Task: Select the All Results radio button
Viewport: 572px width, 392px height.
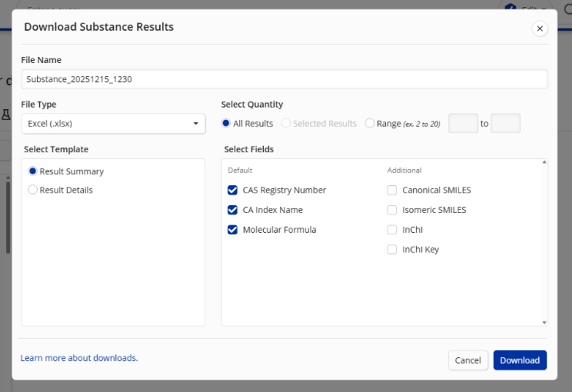Action: click(x=226, y=123)
